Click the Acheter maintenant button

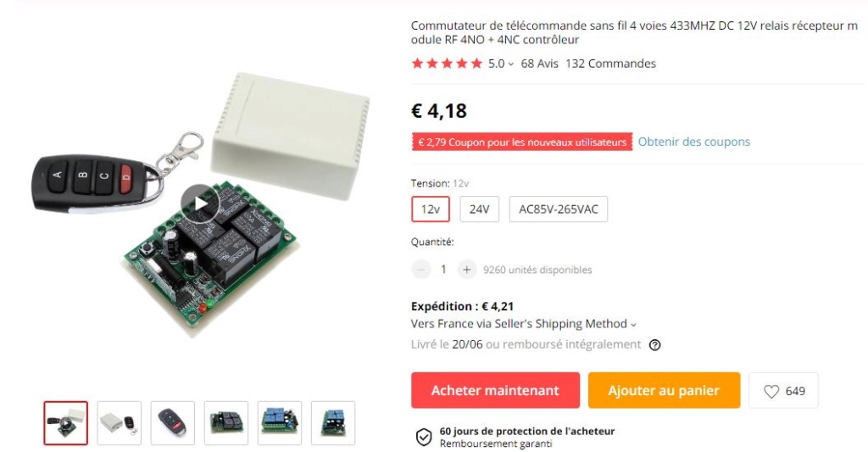(495, 390)
